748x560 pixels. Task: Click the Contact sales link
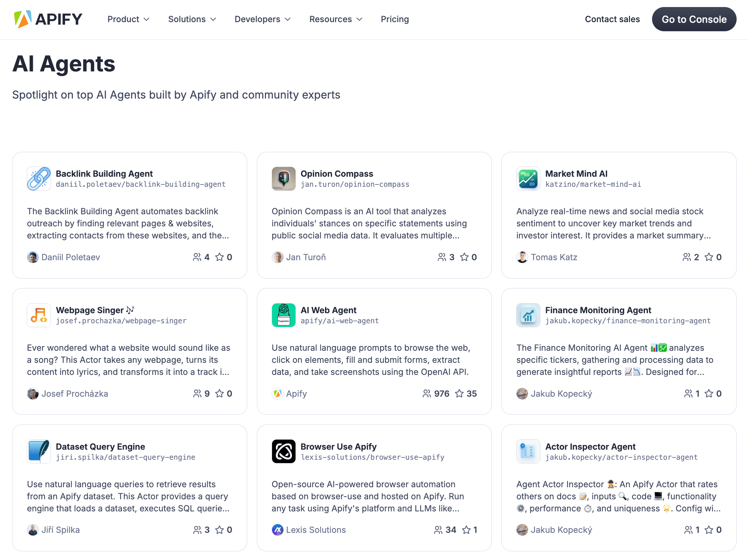pos(612,19)
